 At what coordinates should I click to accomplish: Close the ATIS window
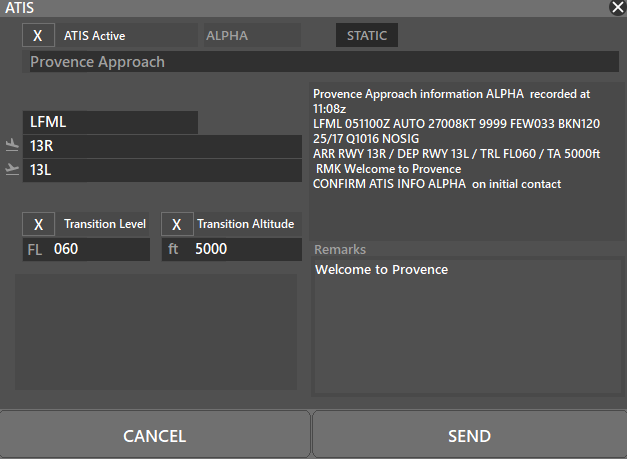click(x=617, y=7)
